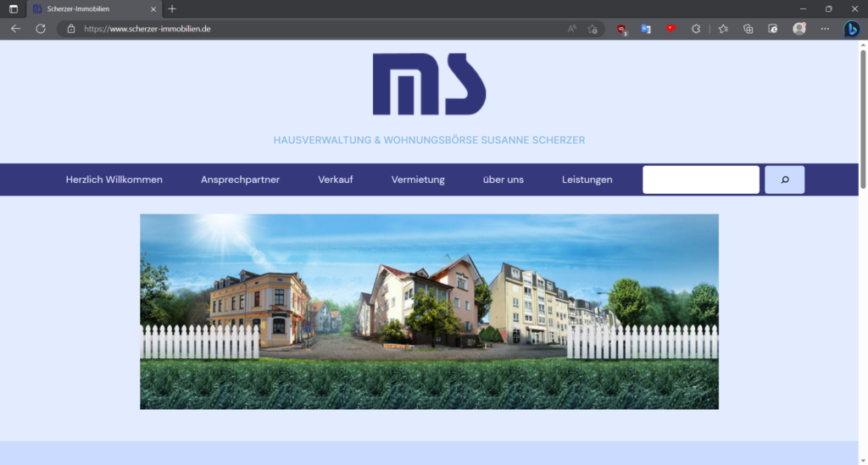Open the user profile avatar
The image size is (868, 465).
click(798, 29)
